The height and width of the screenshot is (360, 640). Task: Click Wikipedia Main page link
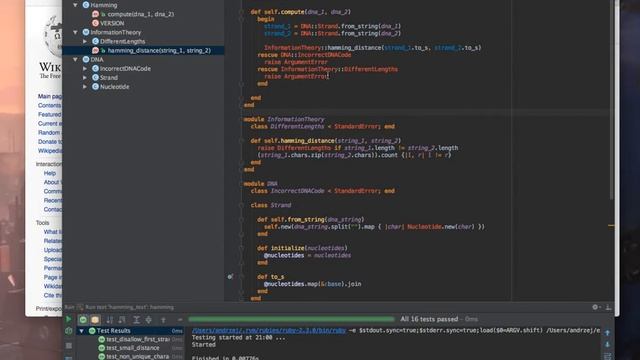click(50, 96)
